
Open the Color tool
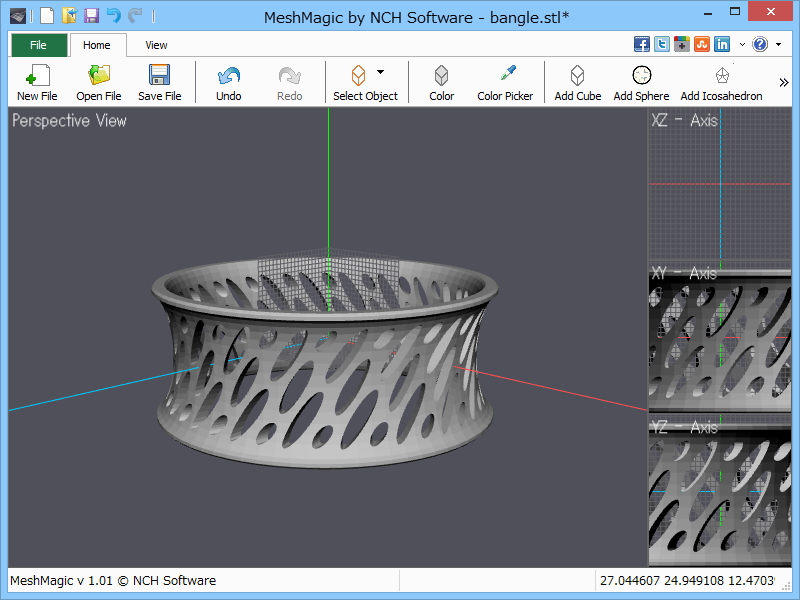441,82
